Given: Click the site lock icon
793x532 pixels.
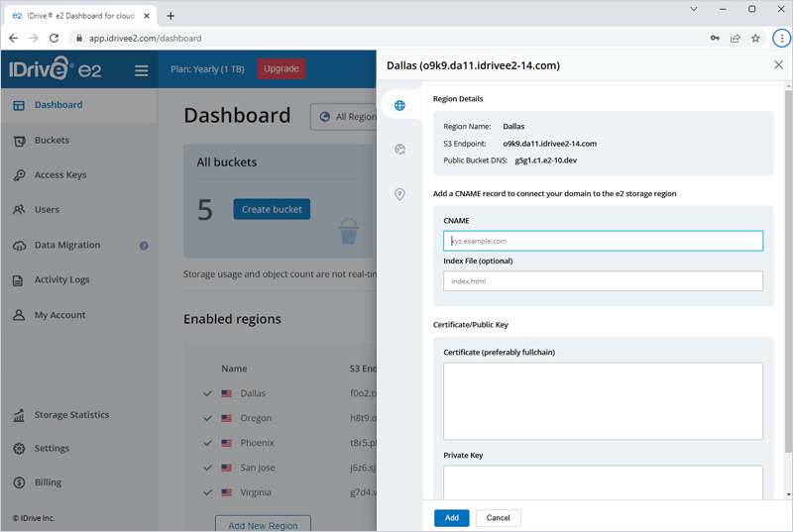Looking at the screenshot, I should (79, 39).
